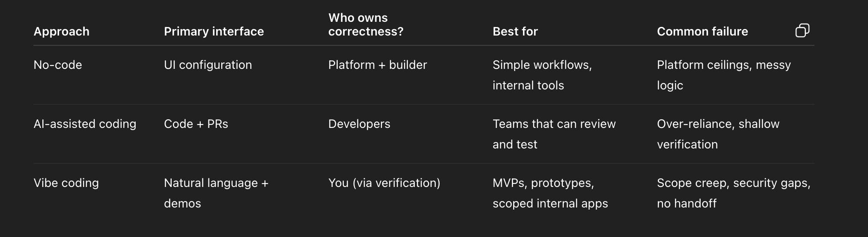
Task: Select the UI configuration cell
Action: coord(208,65)
